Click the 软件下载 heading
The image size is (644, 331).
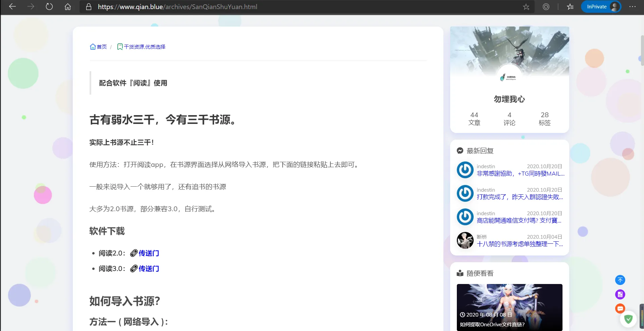pyautogui.click(x=107, y=231)
